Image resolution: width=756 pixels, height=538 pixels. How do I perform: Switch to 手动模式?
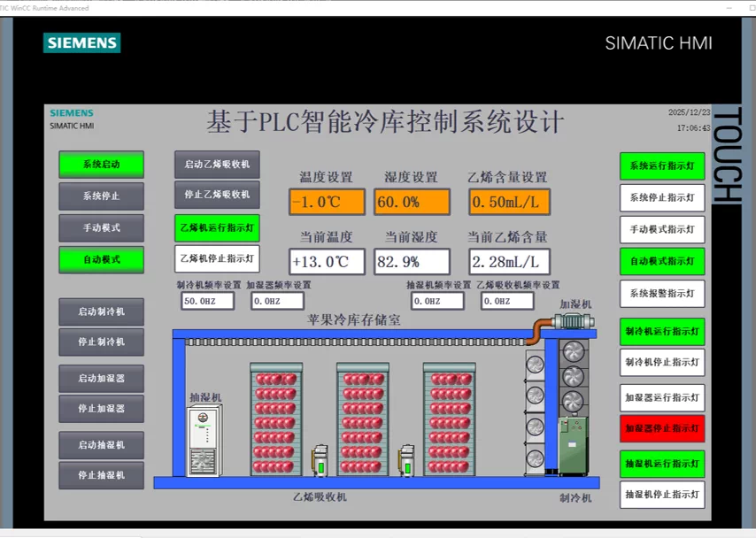[x=101, y=228]
